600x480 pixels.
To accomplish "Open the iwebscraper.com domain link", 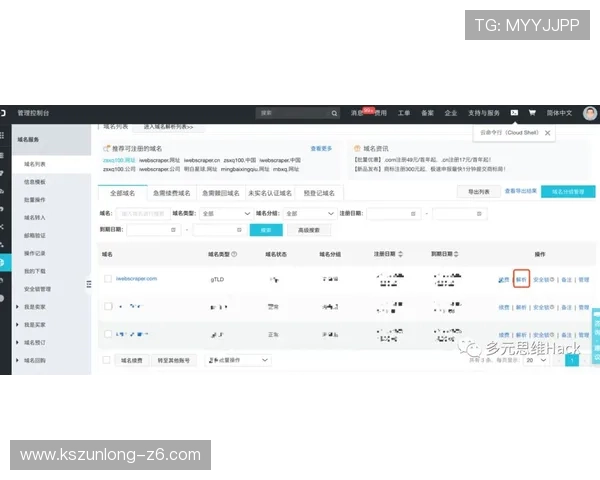I will (137, 278).
